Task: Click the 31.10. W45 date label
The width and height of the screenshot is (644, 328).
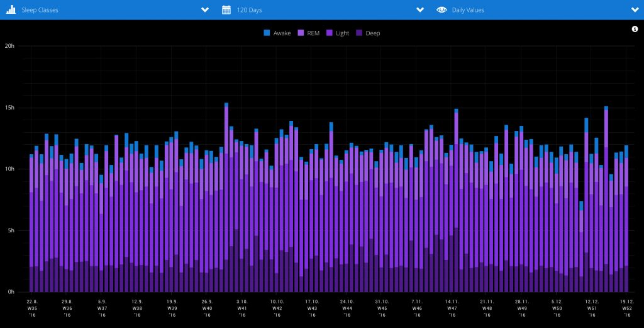Action: 382,308
